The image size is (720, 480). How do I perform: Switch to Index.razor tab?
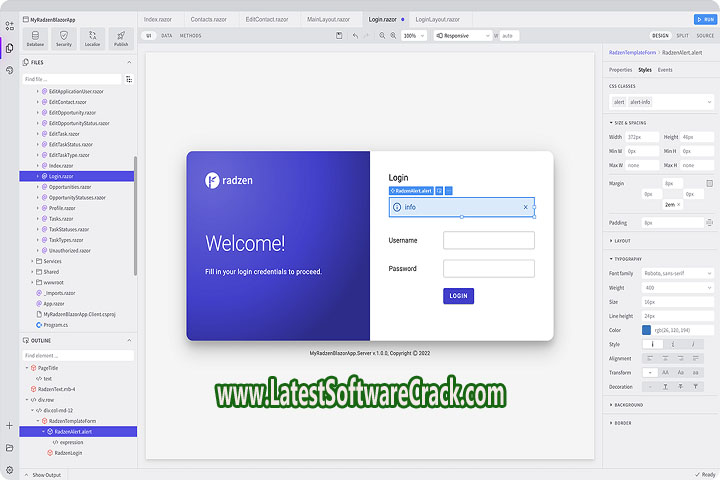pos(158,19)
